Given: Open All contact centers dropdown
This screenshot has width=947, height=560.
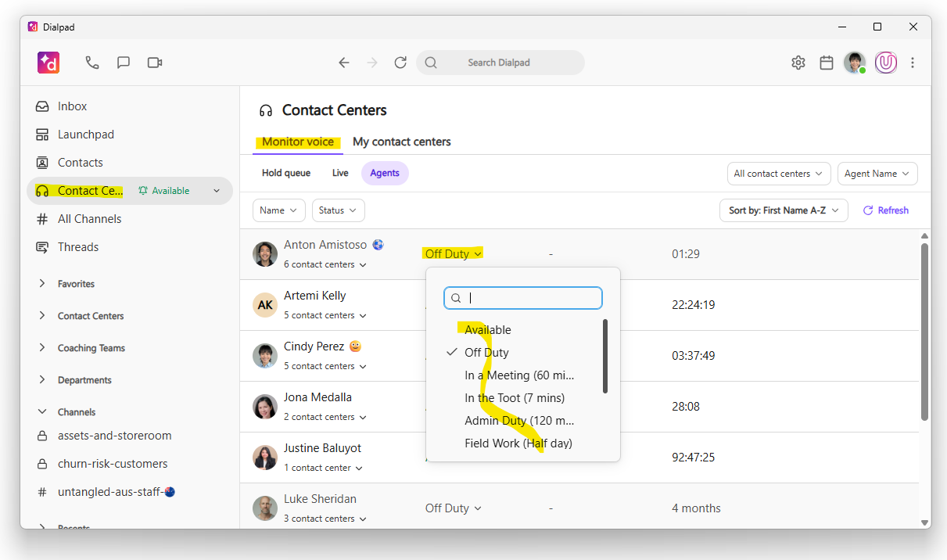Looking at the screenshot, I should click(x=778, y=174).
